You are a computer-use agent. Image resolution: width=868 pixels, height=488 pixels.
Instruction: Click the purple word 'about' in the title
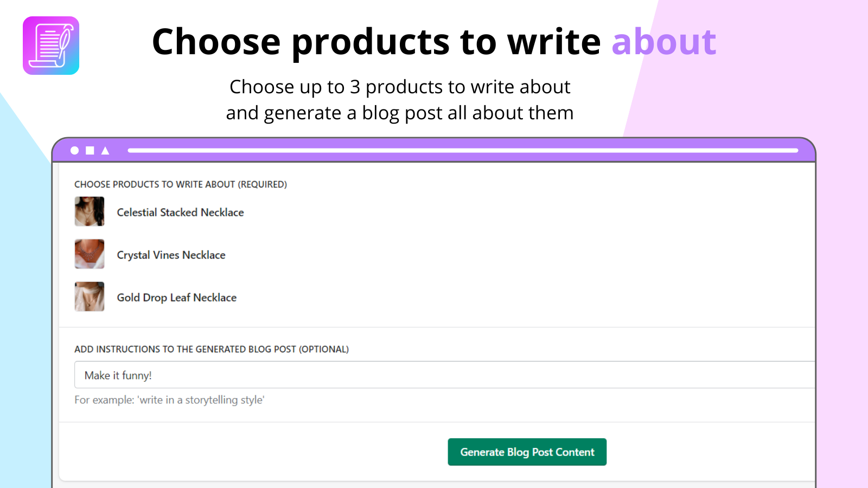click(663, 41)
